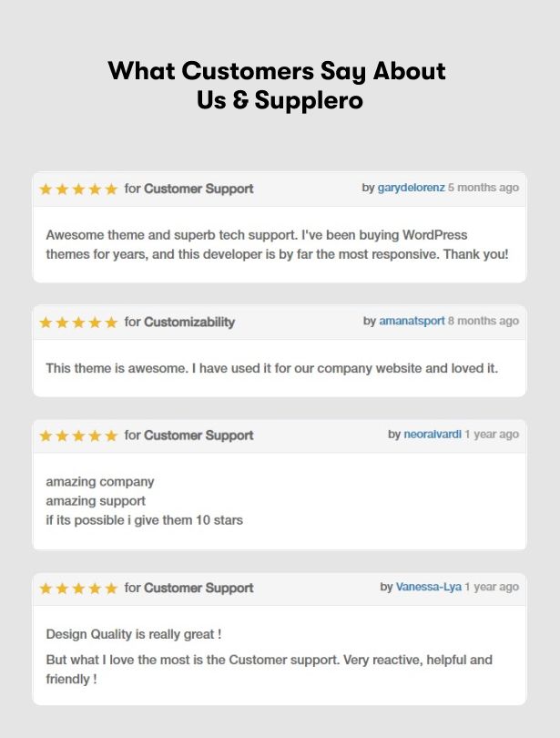560x738 pixels.
Task: Click the "Design Quality is really great" text
Action: tap(134, 634)
